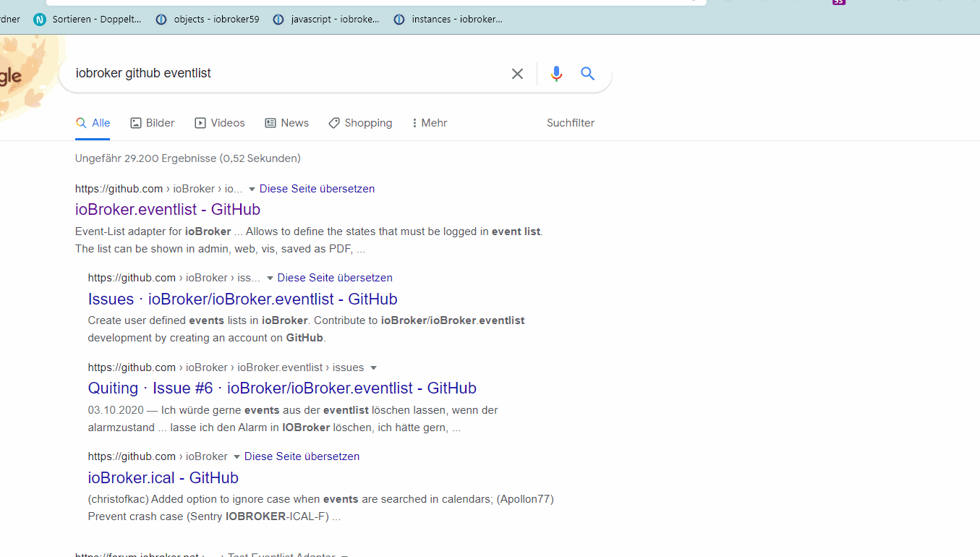Viewport: 980px width, 557px height.
Task: Expand dropdown arrow of ioBroker.ical result URL
Action: click(236, 456)
